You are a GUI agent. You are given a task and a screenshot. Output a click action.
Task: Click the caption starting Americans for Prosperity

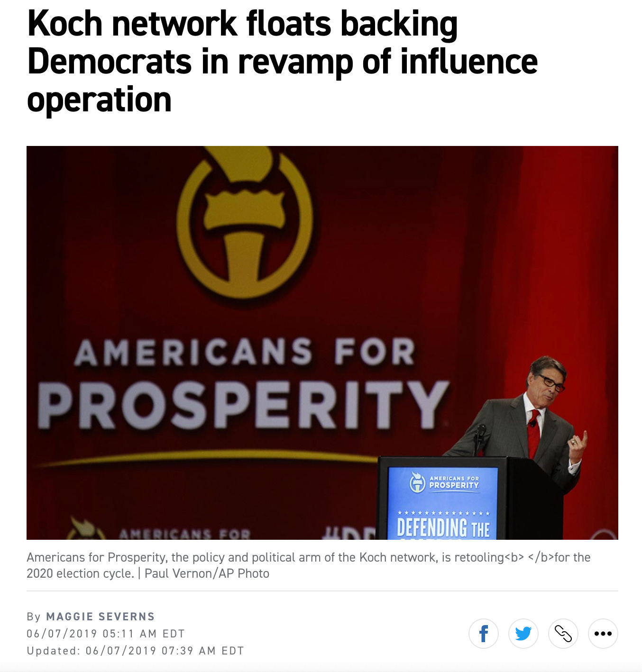308,565
